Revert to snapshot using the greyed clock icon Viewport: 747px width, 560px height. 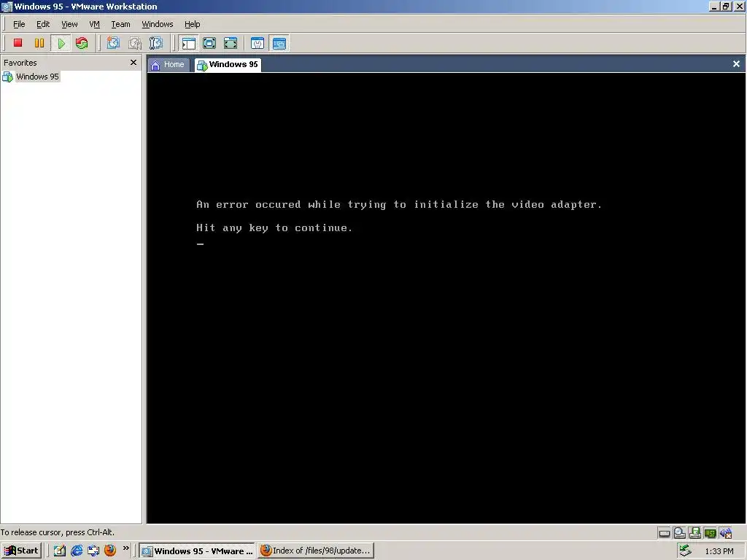click(135, 43)
